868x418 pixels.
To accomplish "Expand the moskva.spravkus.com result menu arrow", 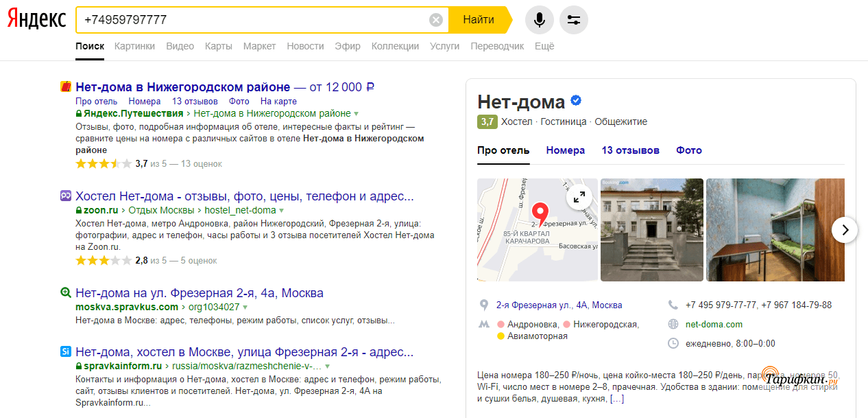I will (245, 307).
